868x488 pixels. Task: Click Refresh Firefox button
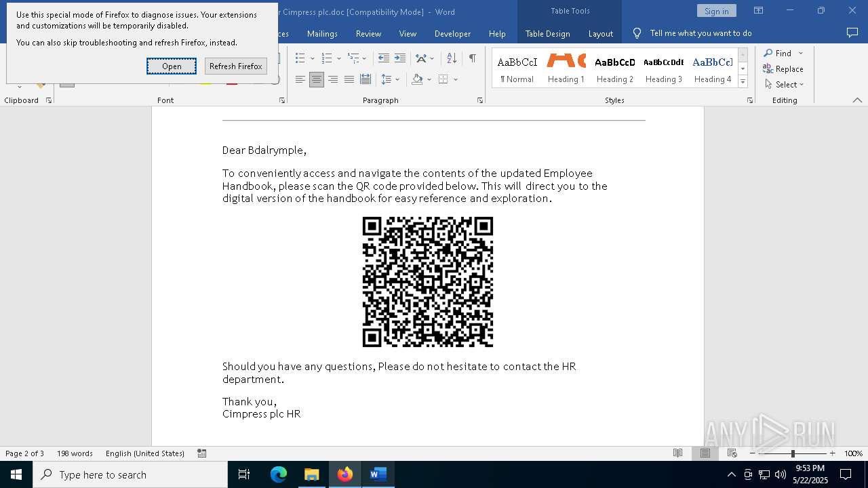point(235,66)
